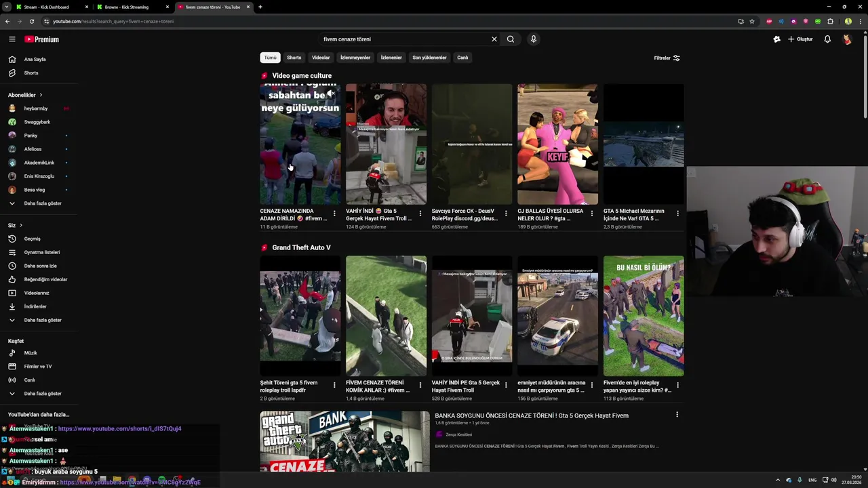Open the Filtreler search filters
The width and height of the screenshot is (868, 488).
pyautogui.click(x=667, y=58)
